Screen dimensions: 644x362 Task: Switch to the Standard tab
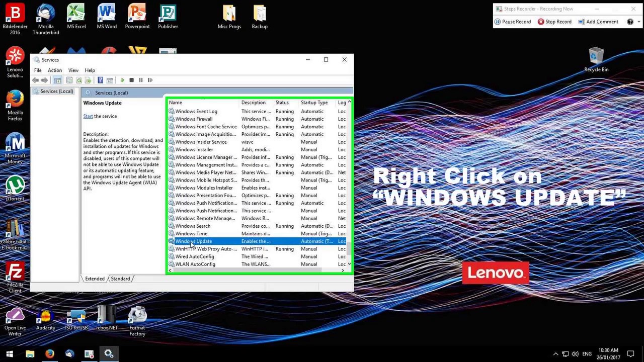pyautogui.click(x=120, y=279)
